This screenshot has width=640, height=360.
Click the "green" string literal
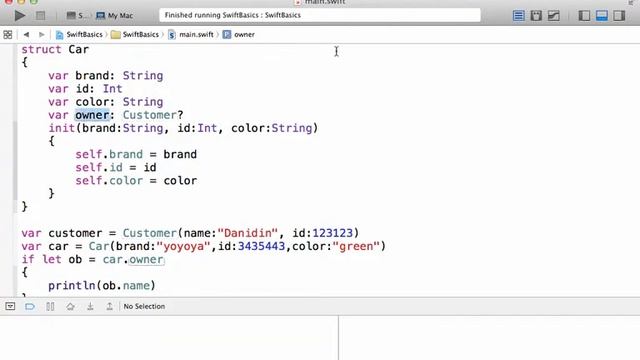(x=356, y=246)
